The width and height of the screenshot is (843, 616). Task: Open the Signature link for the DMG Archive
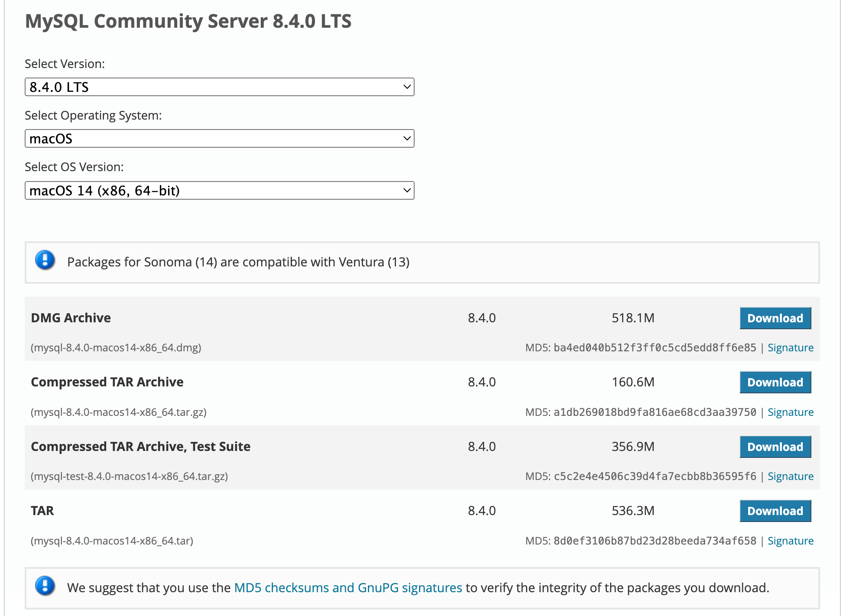(790, 348)
